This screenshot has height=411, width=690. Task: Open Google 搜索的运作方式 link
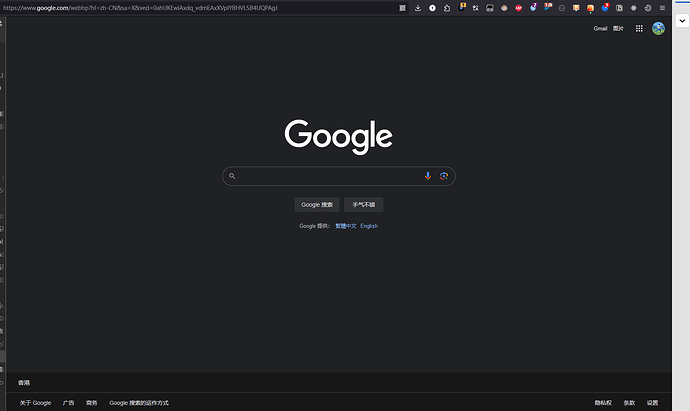pyautogui.click(x=139, y=403)
